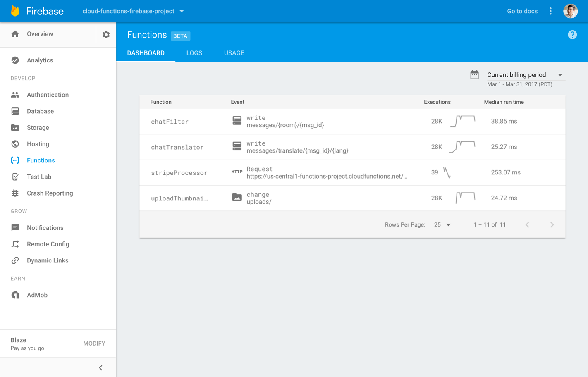This screenshot has width=588, height=377.
Task: Click Modify plan button
Action: click(94, 344)
